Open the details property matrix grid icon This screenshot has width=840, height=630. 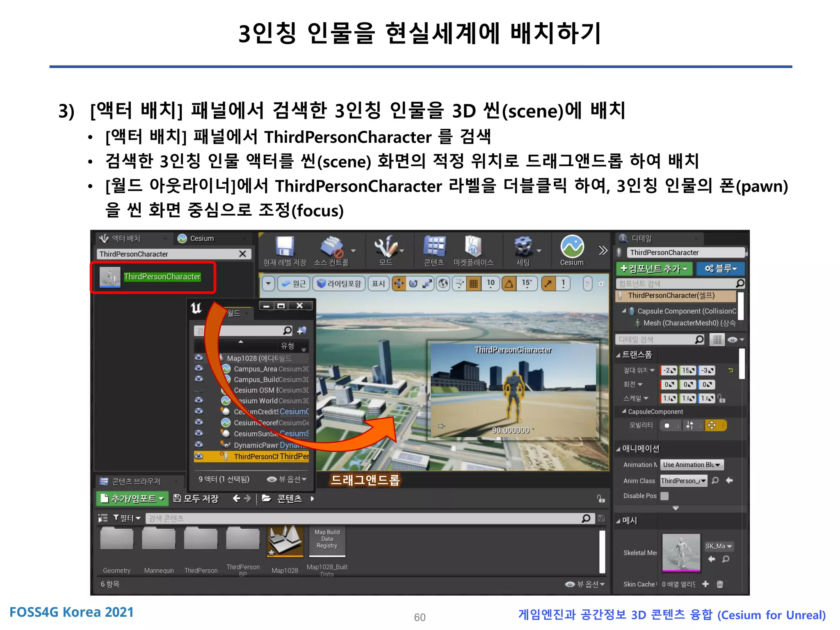click(x=717, y=340)
